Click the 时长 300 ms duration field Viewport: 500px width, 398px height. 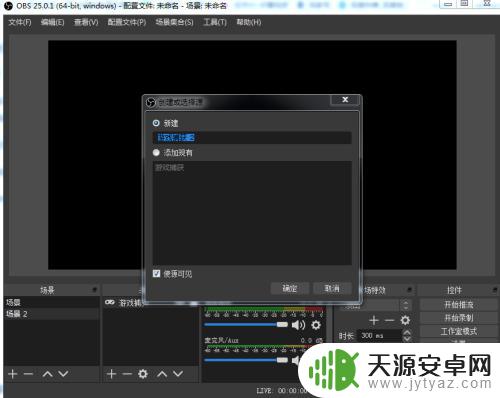click(x=379, y=336)
